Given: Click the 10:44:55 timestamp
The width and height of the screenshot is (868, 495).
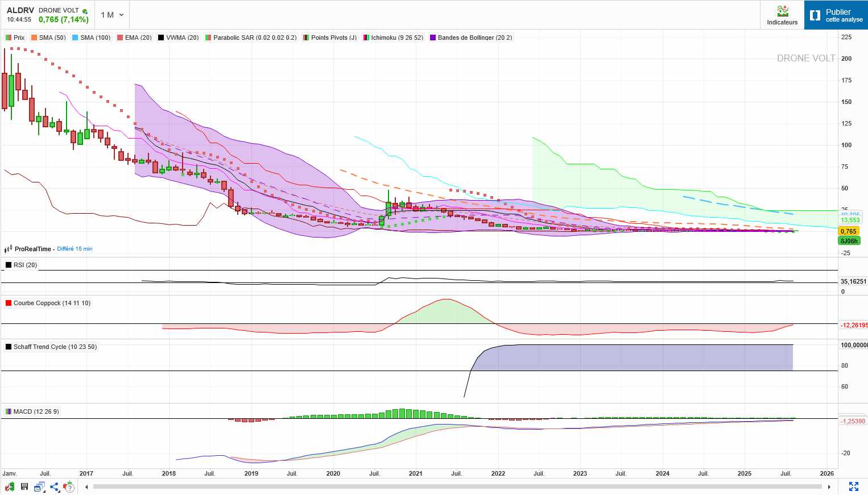Looking at the screenshot, I should [x=19, y=19].
